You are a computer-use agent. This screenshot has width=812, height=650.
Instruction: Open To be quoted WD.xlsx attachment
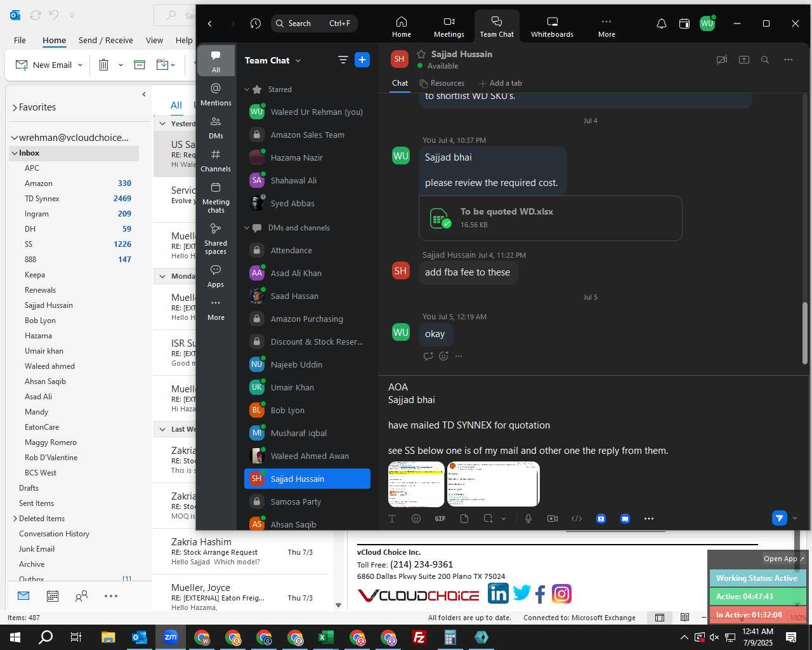pyautogui.click(x=550, y=218)
